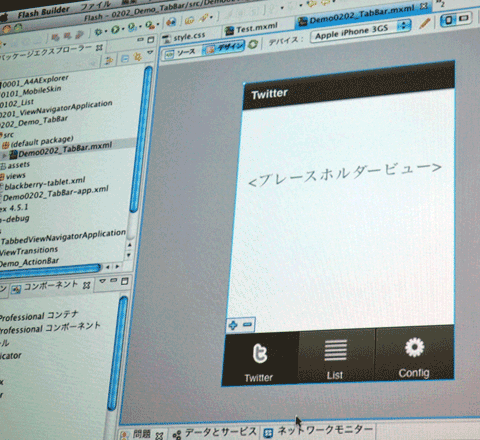The width and height of the screenshot is (480, 440).
Task: Select the List tab icon
Action: click(335, 350)
